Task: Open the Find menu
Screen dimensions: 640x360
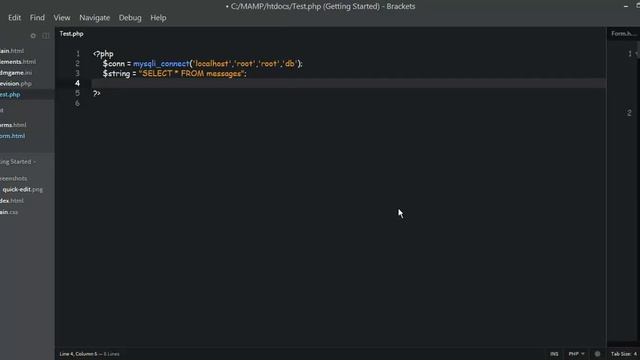Action: tap(37, 18)
